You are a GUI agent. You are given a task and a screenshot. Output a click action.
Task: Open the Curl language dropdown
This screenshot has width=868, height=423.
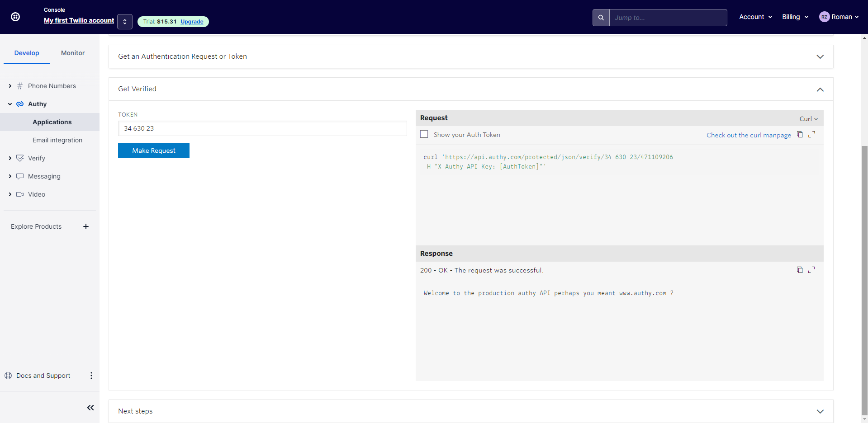(809, 119)
